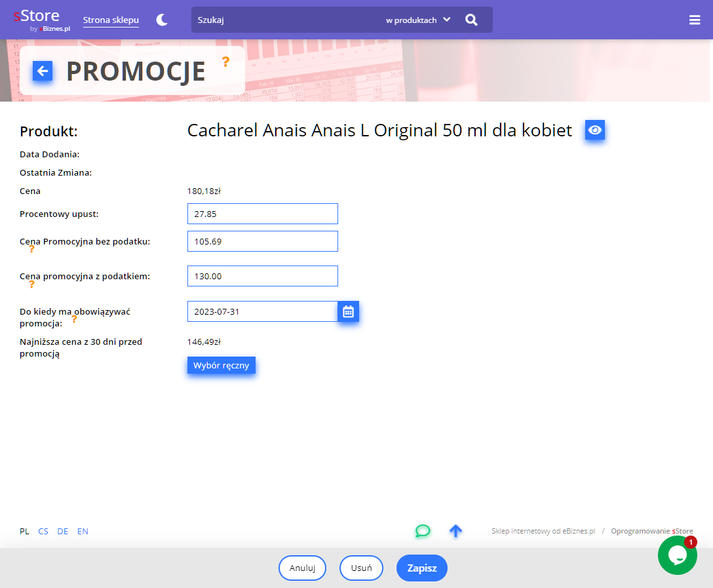This screenshot has width=713, height=588.
Task: Open the green chat widget
Action: [x=678, y=555]
